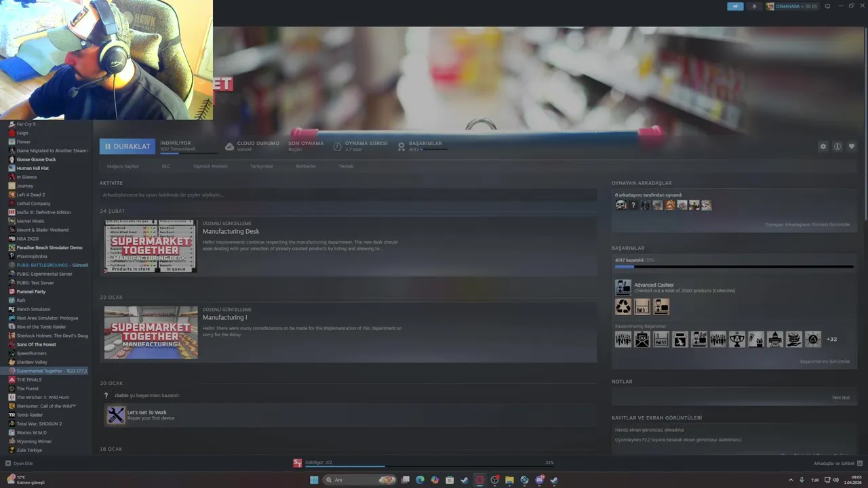
Task: Click the Cloud Durumu cloud icon
Action: coord(229,146)
